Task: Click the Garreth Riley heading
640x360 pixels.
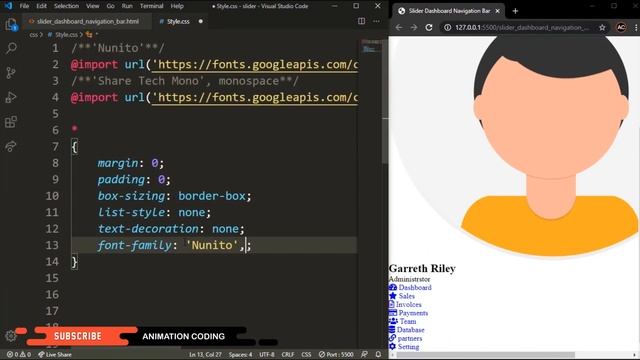Action: [422, 268]
